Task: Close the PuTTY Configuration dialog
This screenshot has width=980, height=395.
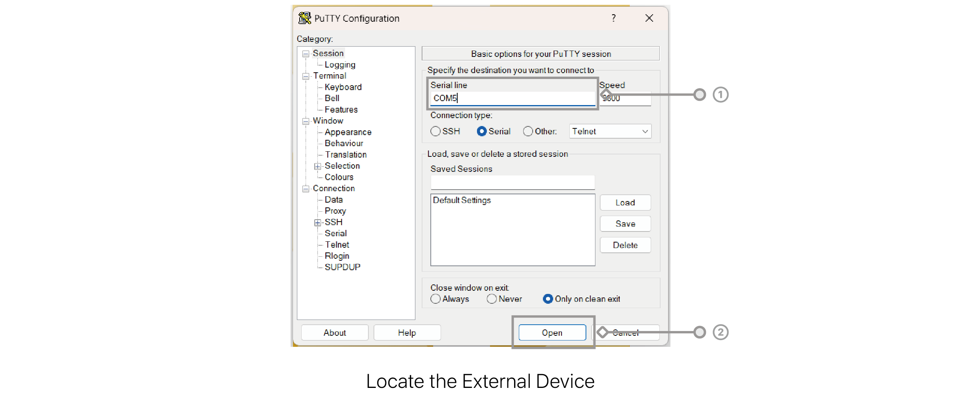Action: [x=649, y=18]
